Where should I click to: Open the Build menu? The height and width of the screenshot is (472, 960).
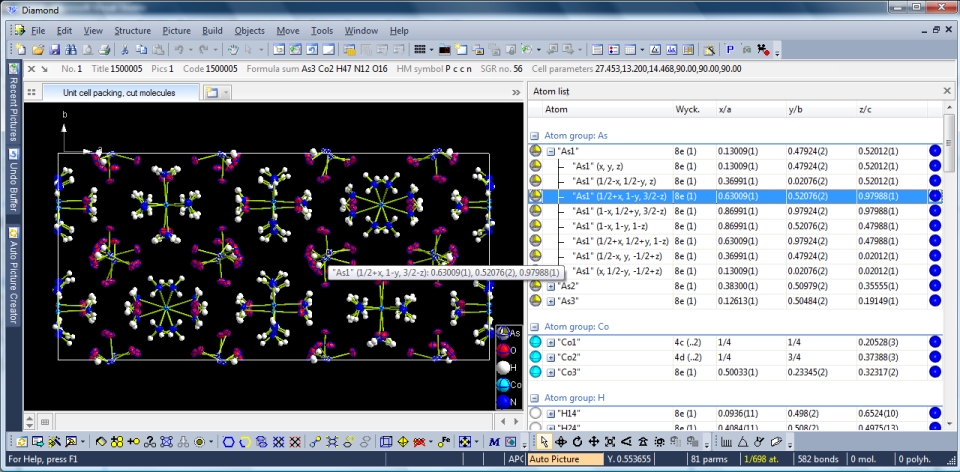coord(212,31)
